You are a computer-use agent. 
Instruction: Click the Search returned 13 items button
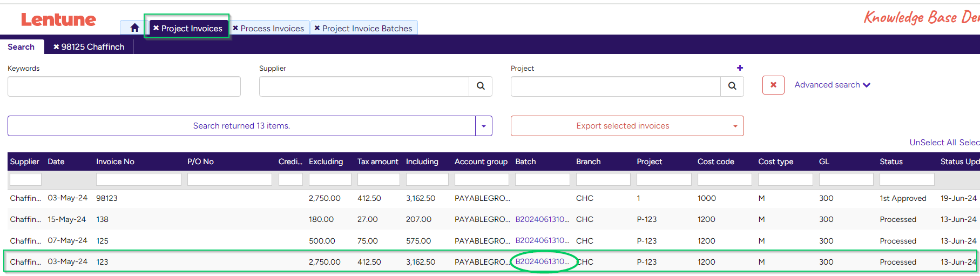241,126
